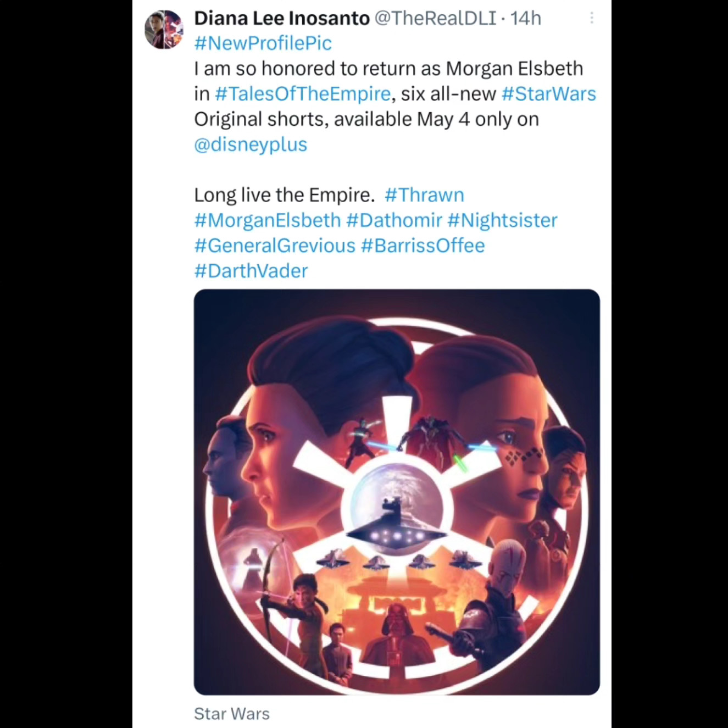Visit the @disneyplus mention
Screen dimensions: 728x728
[251, 145]
